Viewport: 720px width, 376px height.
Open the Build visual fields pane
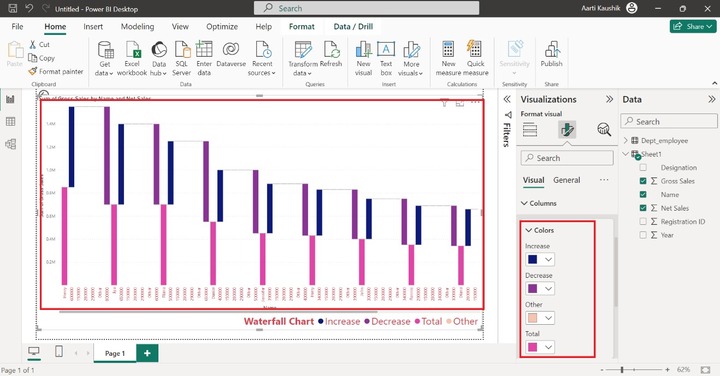530,130
